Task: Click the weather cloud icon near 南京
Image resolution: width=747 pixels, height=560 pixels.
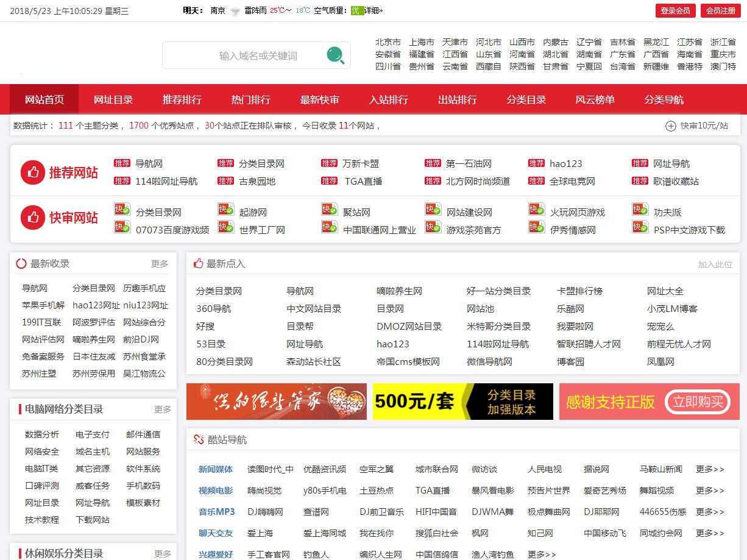Action: 234,10
